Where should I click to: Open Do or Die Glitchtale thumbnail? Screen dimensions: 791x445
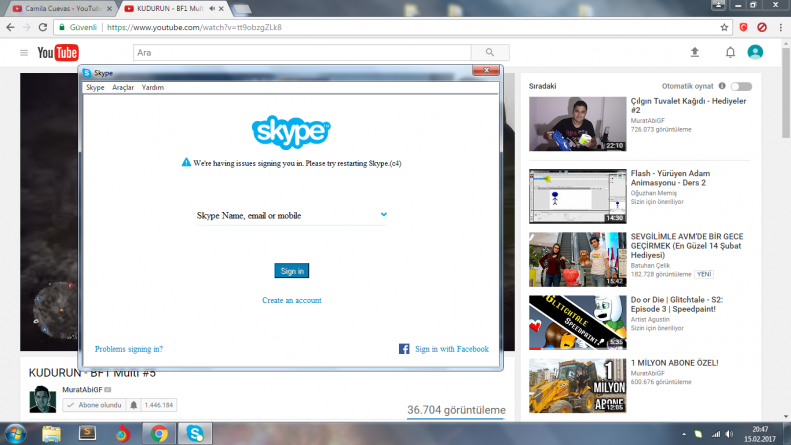578,322
